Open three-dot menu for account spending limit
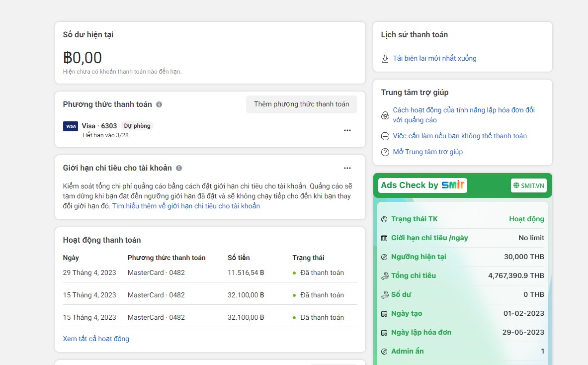Viewport: 588px width, 365px height. tap(347, 168)
